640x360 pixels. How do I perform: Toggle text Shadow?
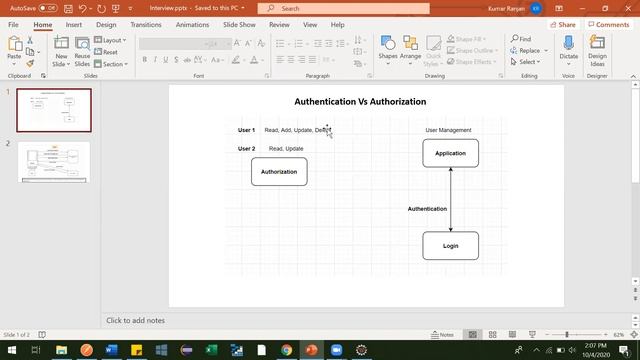(x=176, y=60)
